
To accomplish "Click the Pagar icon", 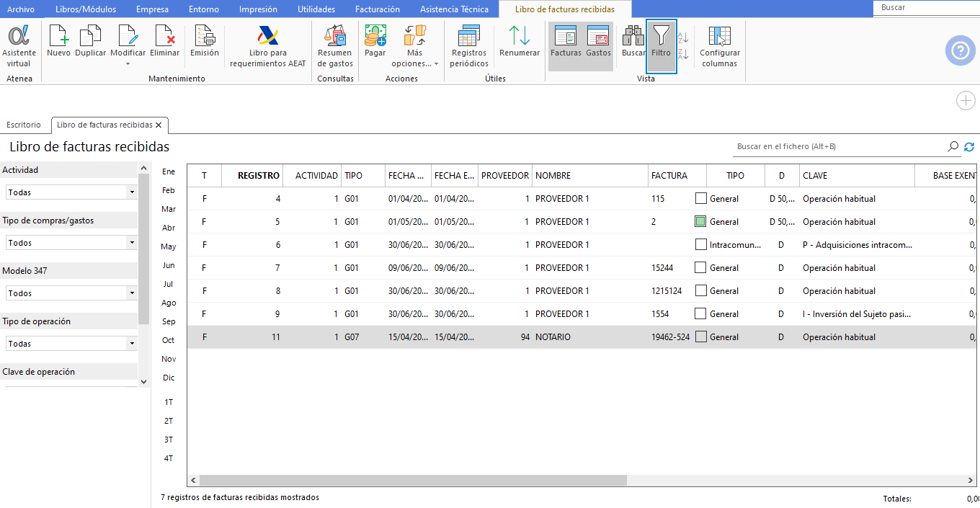I will (x=375, y=41).
